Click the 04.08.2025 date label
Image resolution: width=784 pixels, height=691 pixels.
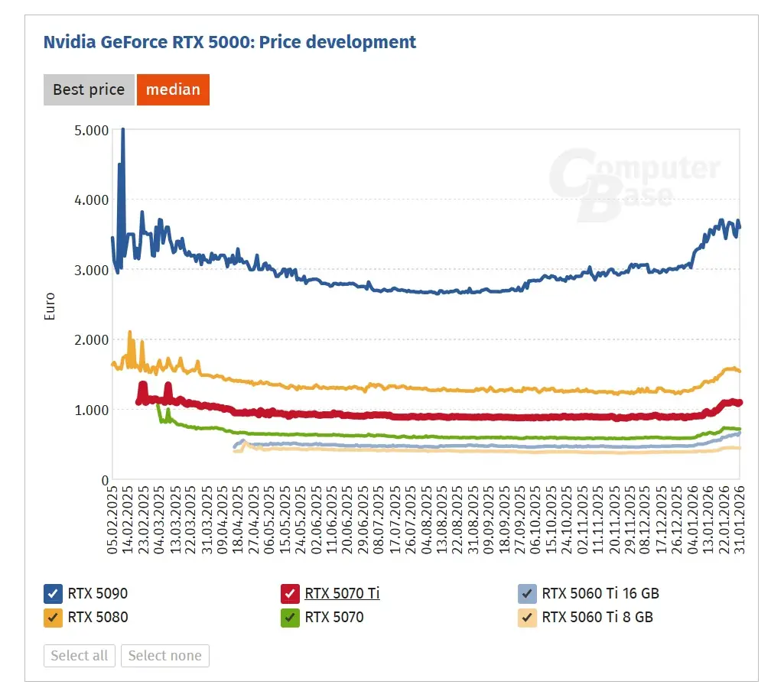pos(425,520)
